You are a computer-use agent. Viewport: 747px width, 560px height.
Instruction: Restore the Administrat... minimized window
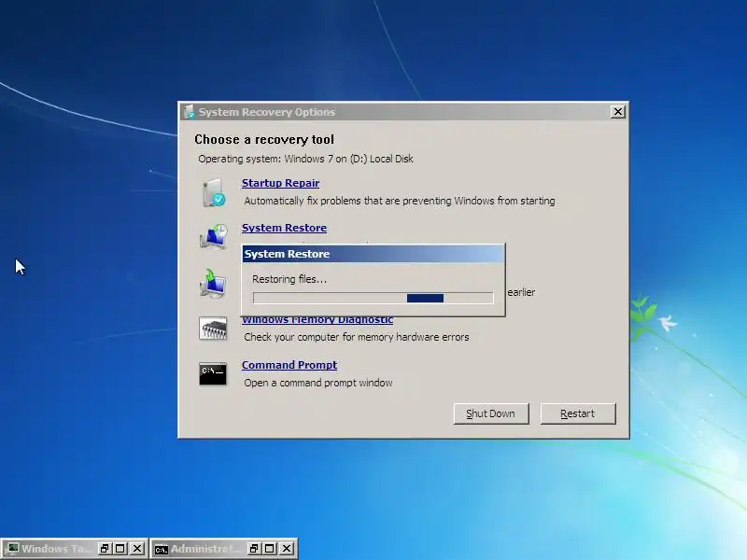[x=254, y=549]
